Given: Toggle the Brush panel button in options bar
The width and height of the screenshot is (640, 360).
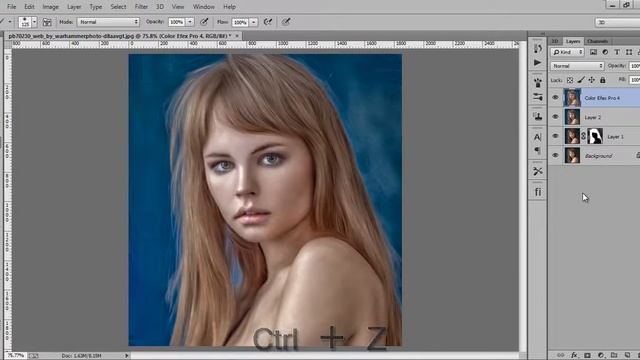Looking at the screenshot, I should coord(47,22).
